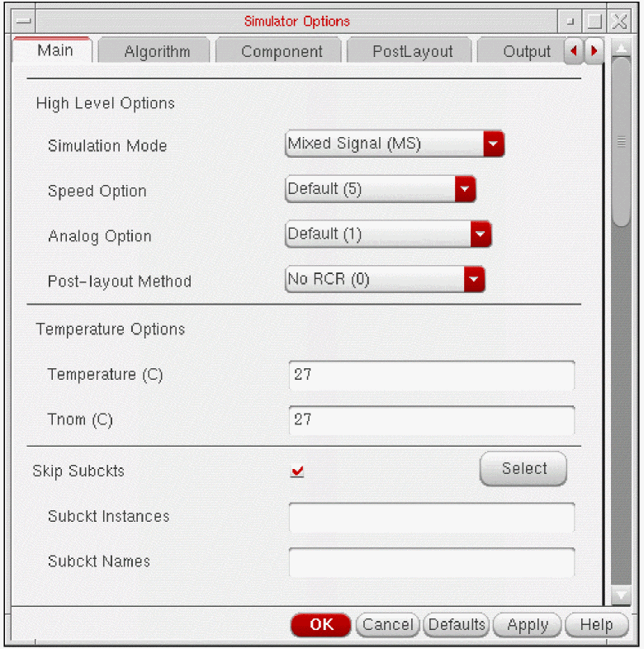This screenshot has height=649, width=644.
Task: Click the Apply button
Action: click(528, 624)
